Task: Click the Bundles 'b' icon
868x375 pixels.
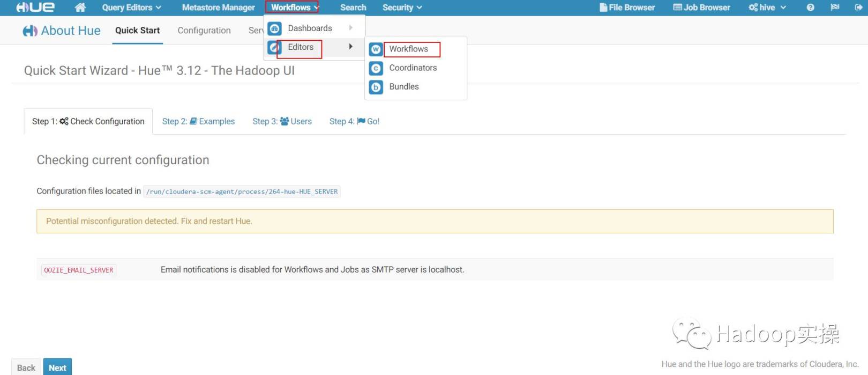Action: coord(376,87)
